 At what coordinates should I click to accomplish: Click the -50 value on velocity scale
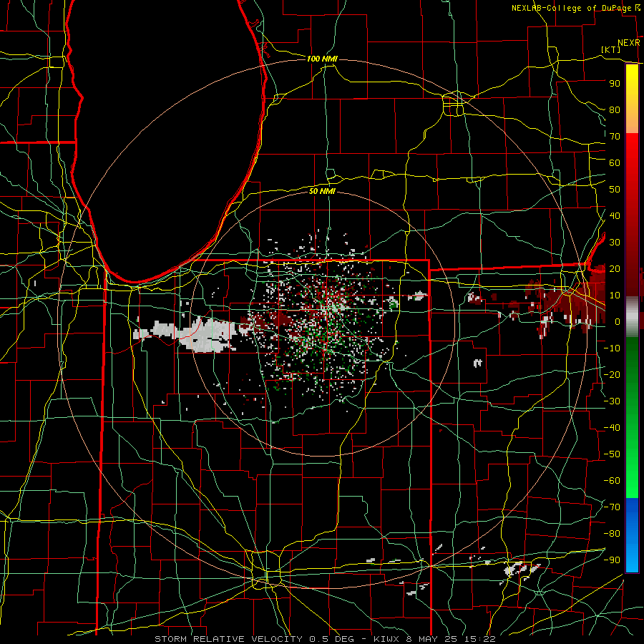613,454
